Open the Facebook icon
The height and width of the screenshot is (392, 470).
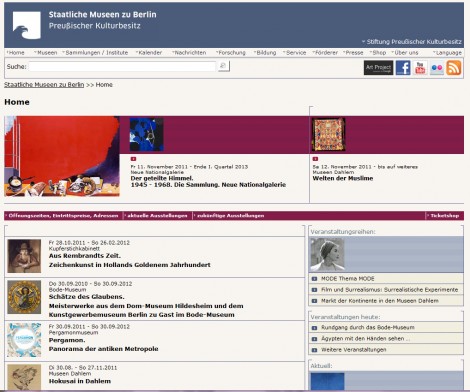click(403, 68)
